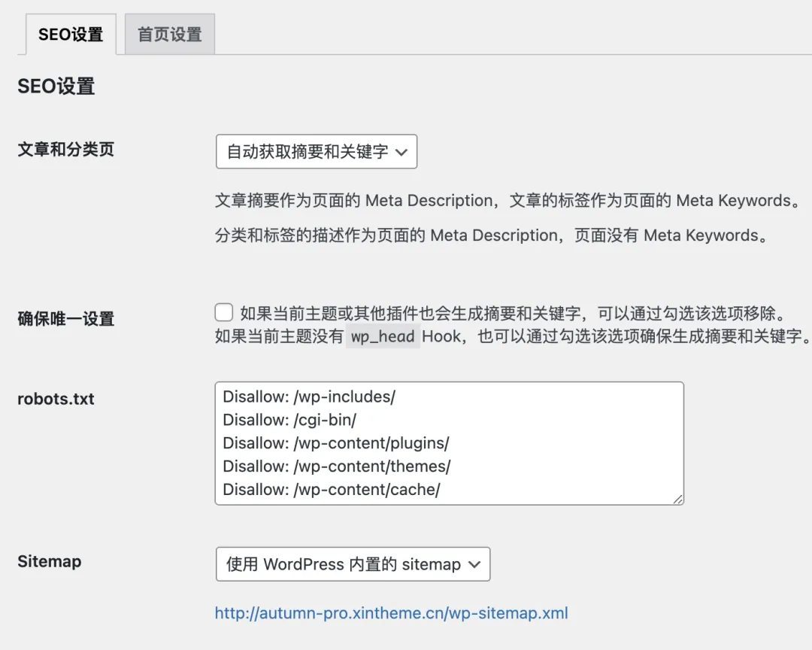Click the 确保唯一设置 field label

point(65,319)
